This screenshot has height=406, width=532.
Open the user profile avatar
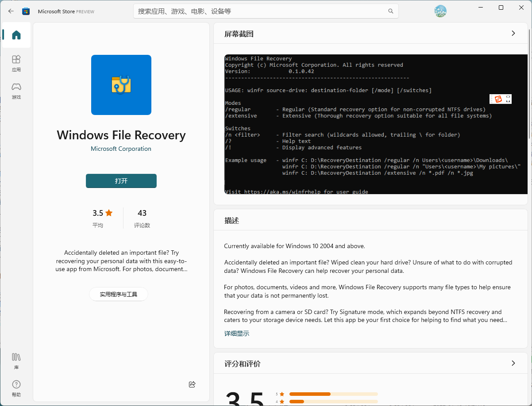(x=440, y=11)
